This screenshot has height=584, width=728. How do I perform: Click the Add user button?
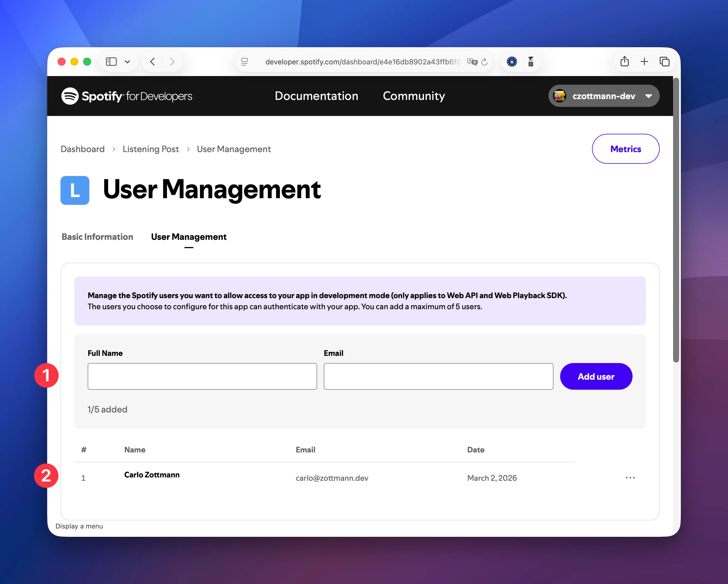tap(596, 376)
